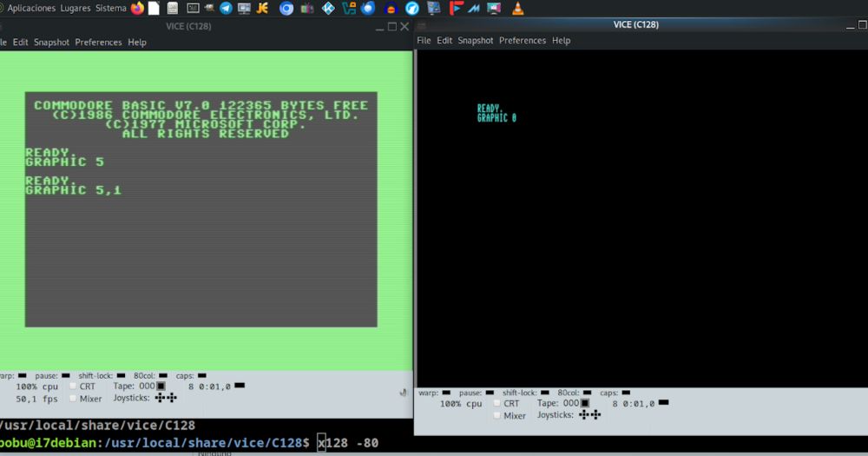This screenshot has width=868, height=456.
Task: Launch the Chromium browser icon in panel
Action: [x=286, y=9]
